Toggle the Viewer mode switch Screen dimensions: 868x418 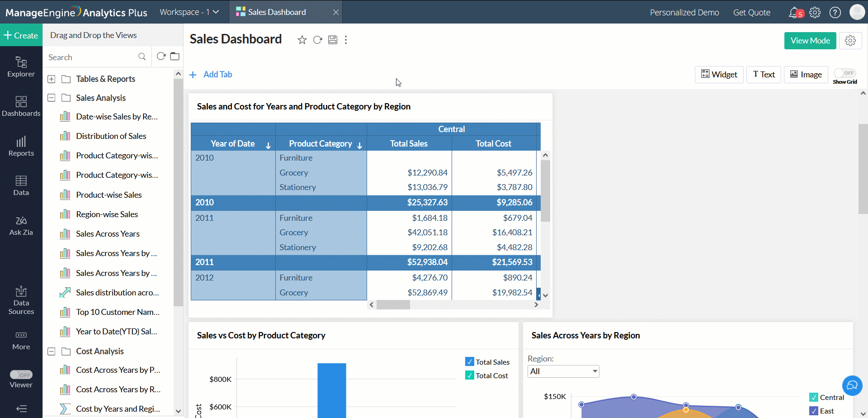pos(21,375)
